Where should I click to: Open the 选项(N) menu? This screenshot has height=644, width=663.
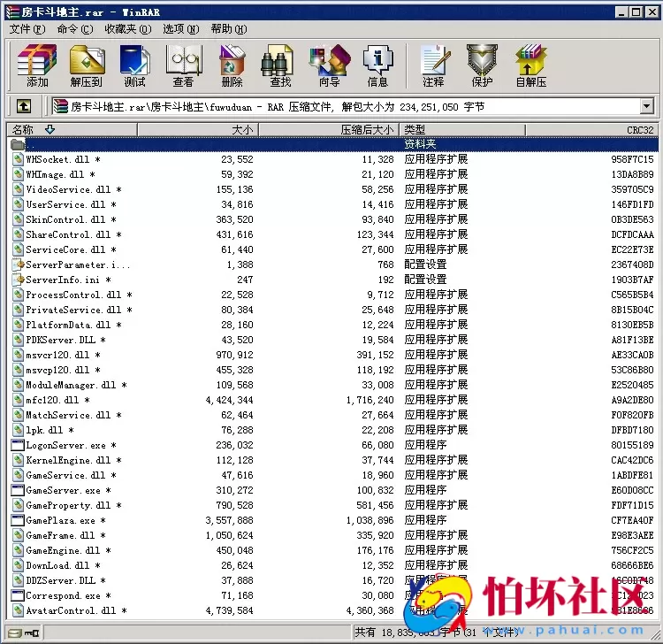[181, 29]
